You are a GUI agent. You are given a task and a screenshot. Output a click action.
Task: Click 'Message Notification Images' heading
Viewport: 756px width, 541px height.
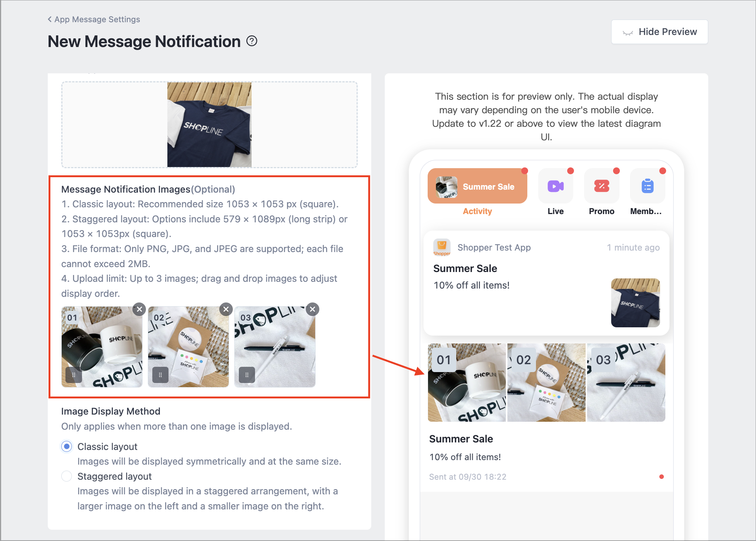point(126,189)
